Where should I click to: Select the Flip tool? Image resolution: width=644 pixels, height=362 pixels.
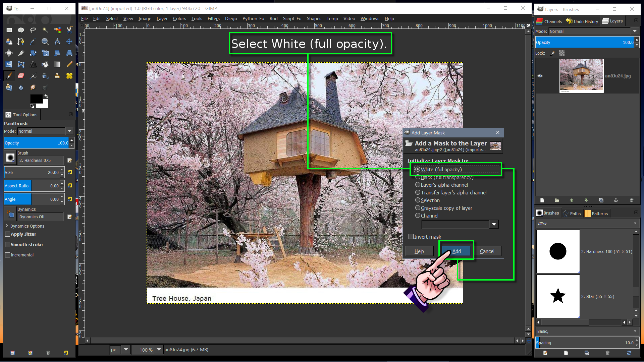9,64
